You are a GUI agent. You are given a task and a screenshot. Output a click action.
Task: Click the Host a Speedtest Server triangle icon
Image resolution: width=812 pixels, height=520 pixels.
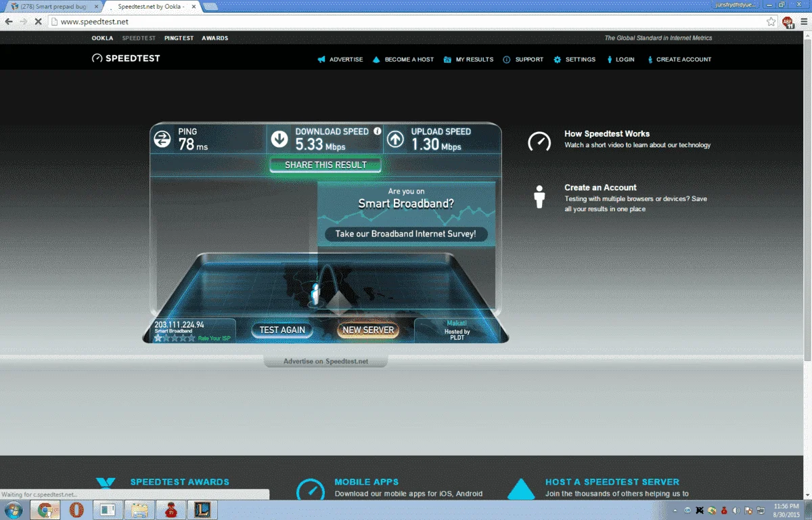click(521, 490)
